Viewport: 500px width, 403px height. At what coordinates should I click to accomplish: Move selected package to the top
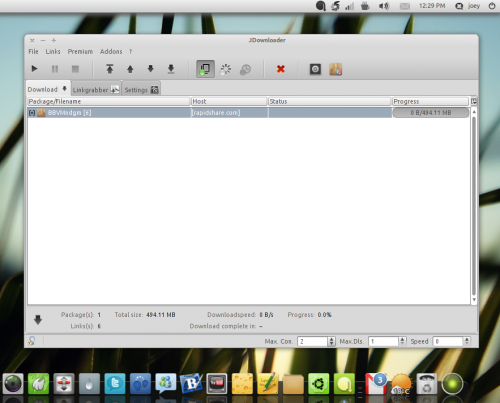[110, 69]
